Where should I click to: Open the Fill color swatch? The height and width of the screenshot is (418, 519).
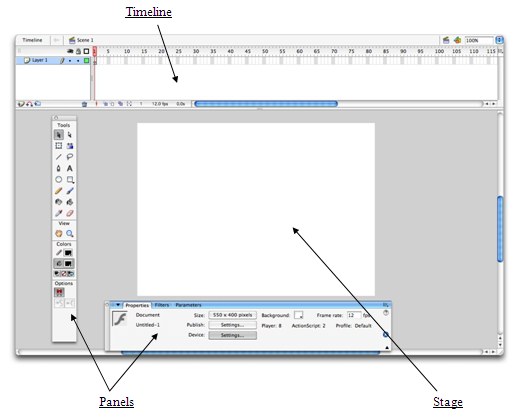click(68, 264)
